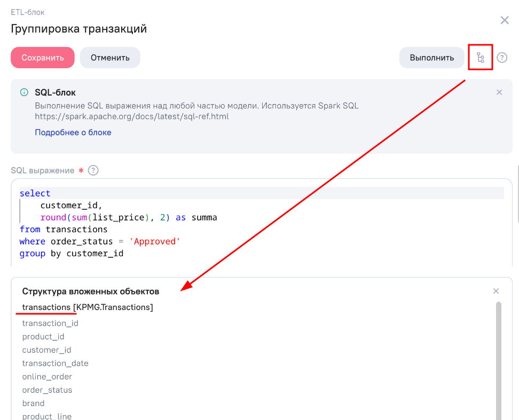Open help tooltip for SQL выражение
The width and height of the screenshot is (519, 420).
click(x=93, y=170)
